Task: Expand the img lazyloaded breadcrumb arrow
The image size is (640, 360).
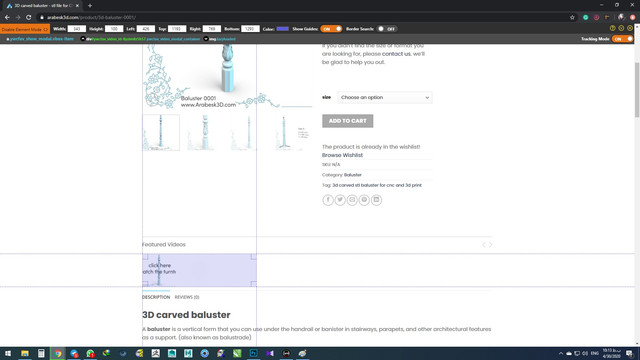Action: click(206, 39)
